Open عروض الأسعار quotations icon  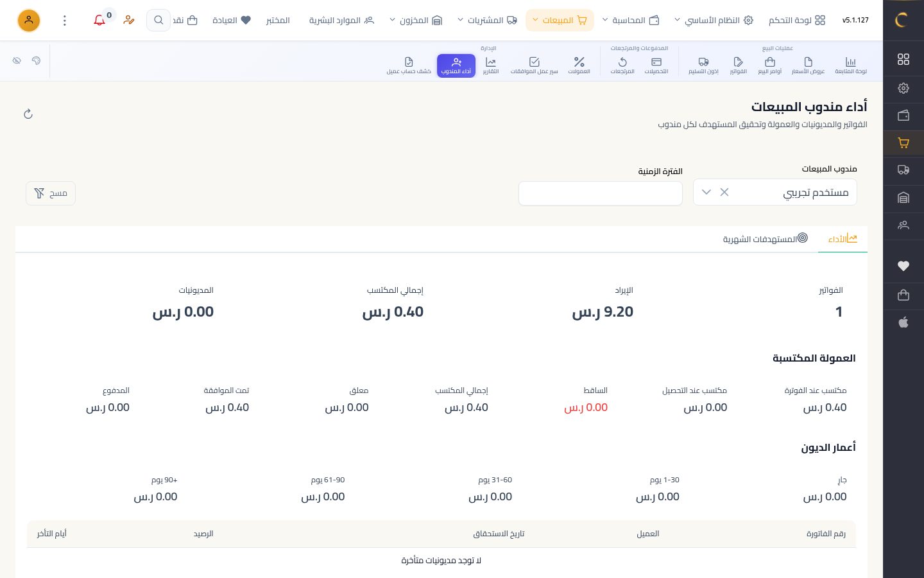pyautogui.click(x=808, y=66)
